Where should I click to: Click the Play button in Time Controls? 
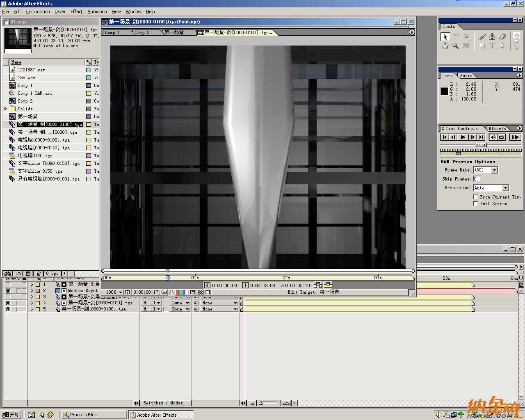463,137
